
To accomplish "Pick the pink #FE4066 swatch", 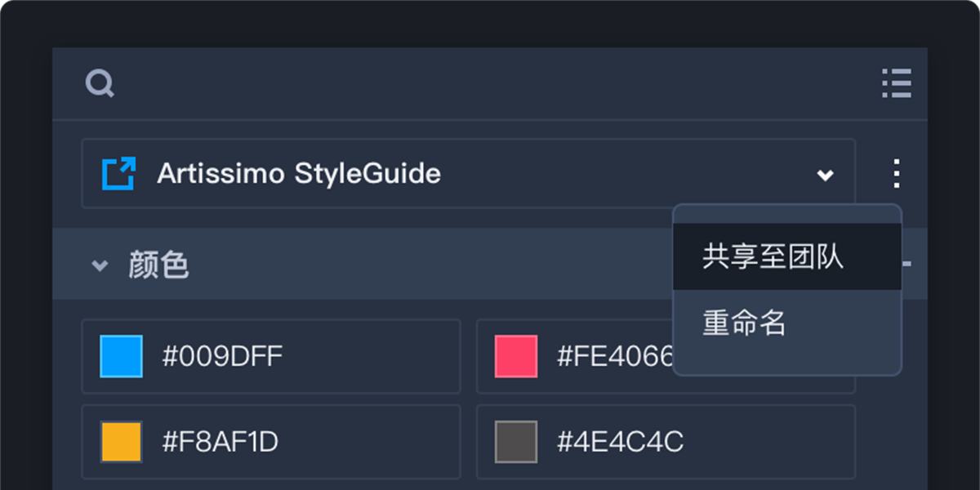I will 516,357.
